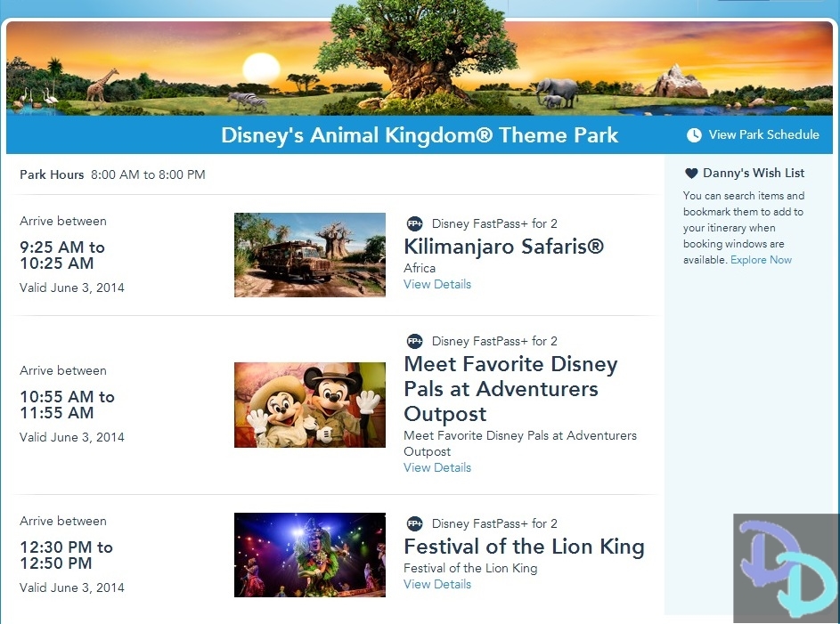Click the FP+ badge for Festival of the Lion King
The image size is (840, 624).
(414, 523)
